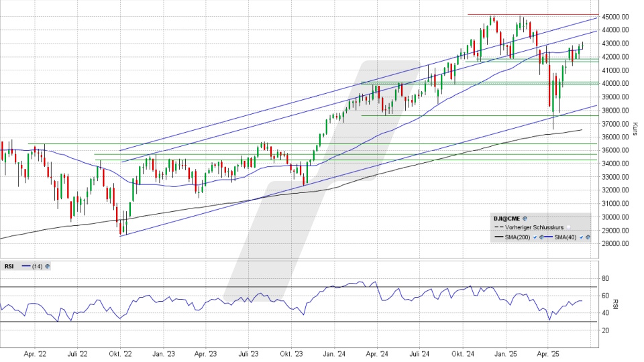Open the settings icon next to SMA(40)

[588, 237]
